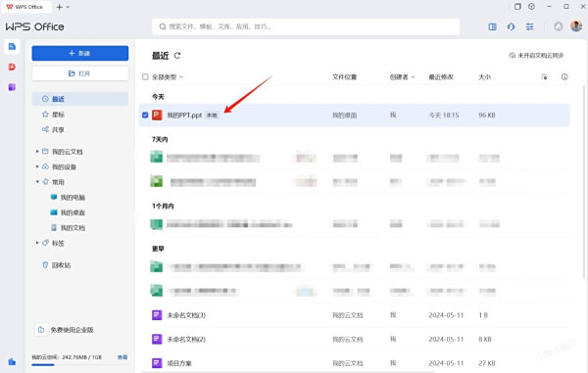Click the purple icon of 未命名文档(3)
The width and height of the screenshot is (588, 373).
pyautogui.click(x=157, y=315)
